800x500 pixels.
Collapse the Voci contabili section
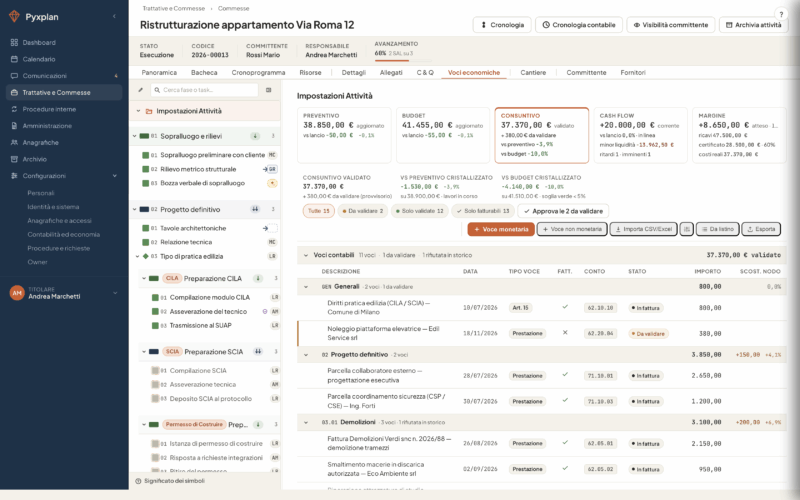[306, 255]
